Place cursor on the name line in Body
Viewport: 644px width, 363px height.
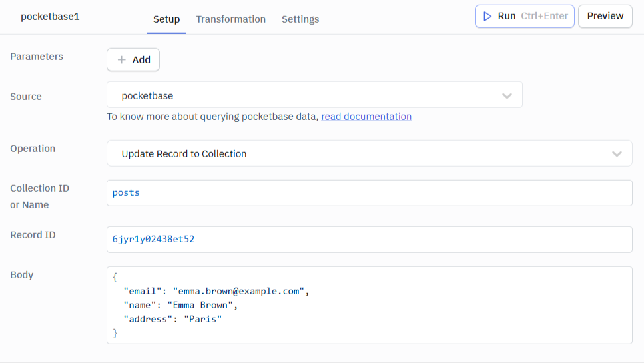tap(180, 306)
